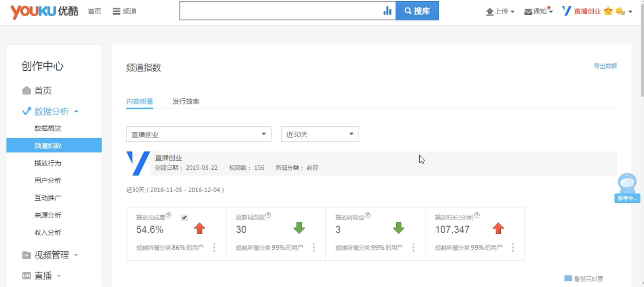This screenshot has height=287, width=644.
Task: Click the chart icon inside the search bar
Action: tap(387, 11)
